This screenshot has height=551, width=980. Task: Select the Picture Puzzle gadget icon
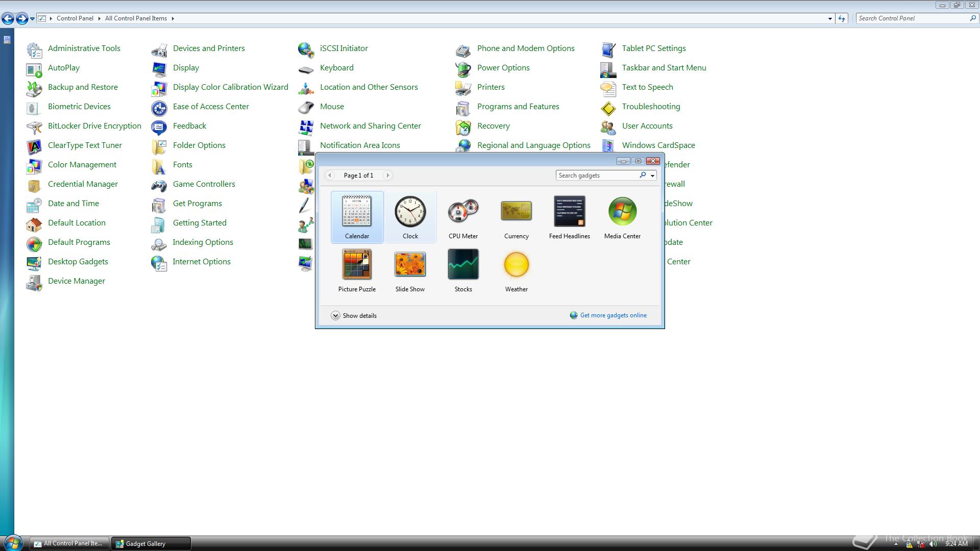[357, 264]
